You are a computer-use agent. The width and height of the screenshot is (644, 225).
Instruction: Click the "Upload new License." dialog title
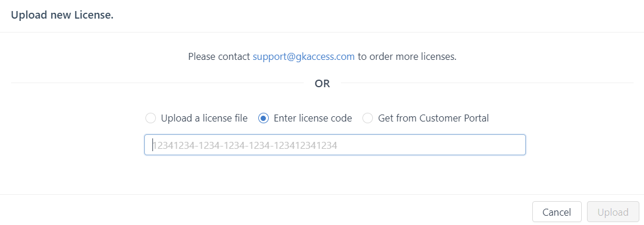tap(62, 15)
